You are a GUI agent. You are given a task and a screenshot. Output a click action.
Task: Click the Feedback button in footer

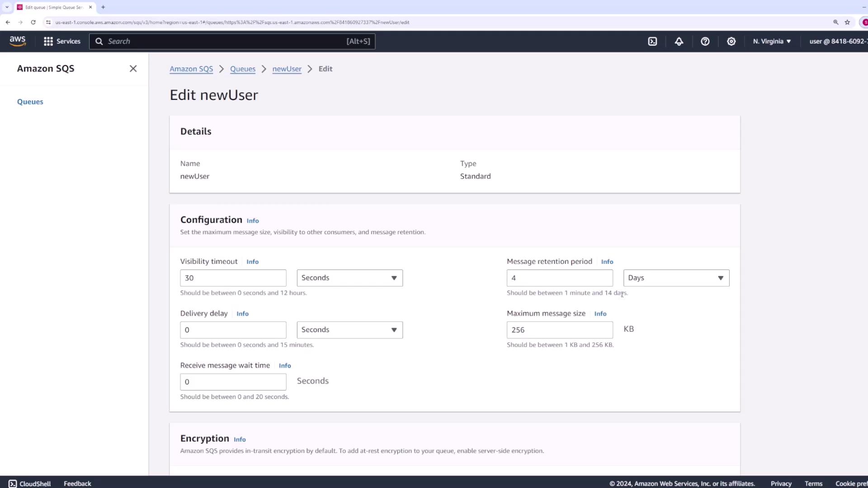point(77,483)
